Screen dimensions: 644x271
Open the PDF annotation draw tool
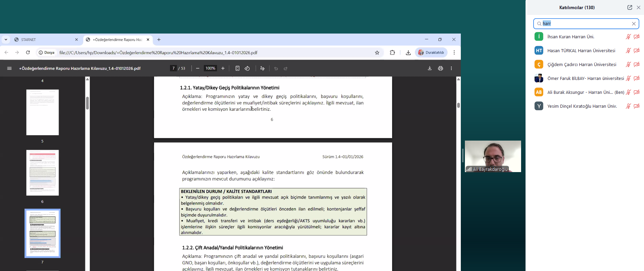[x=262, y=68]
